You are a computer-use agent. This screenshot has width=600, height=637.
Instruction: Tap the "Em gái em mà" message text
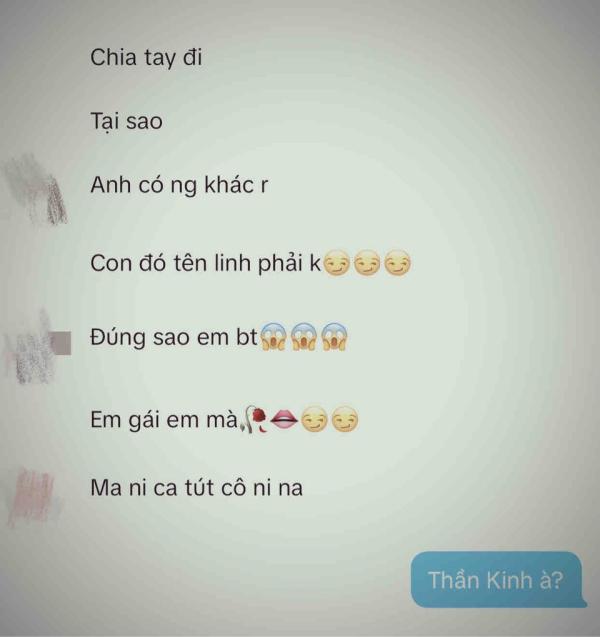pyautogui.click(x=164, y=420)
